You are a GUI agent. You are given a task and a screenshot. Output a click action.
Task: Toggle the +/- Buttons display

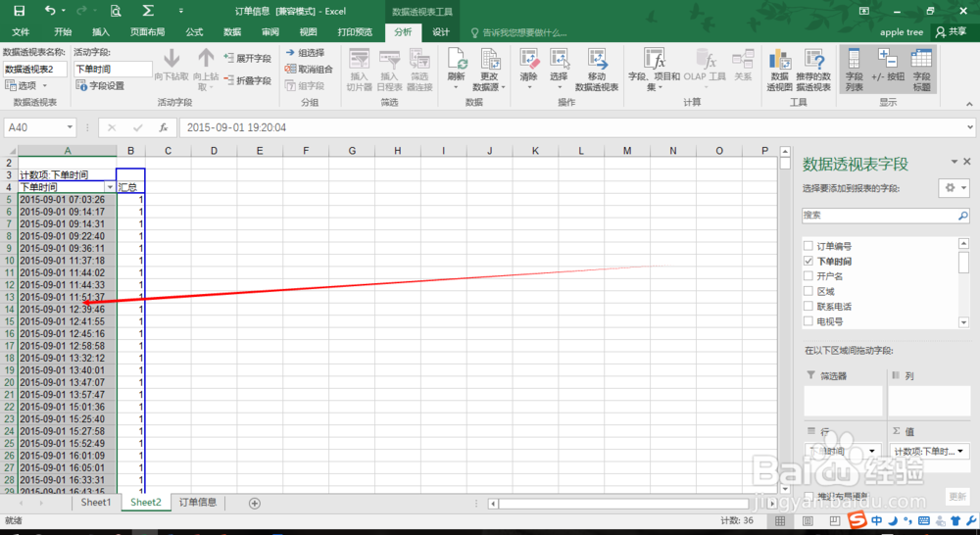coord(888,65)
